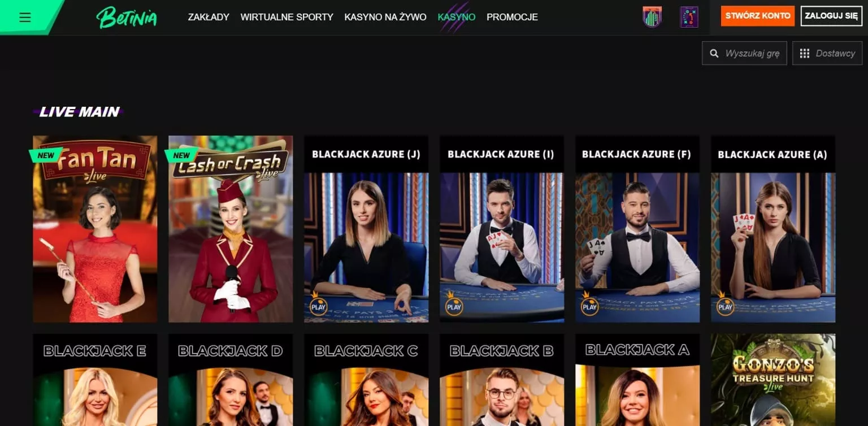Open the Dostawcy providers dropdown
868x426 pixels.
pos(827,53)
